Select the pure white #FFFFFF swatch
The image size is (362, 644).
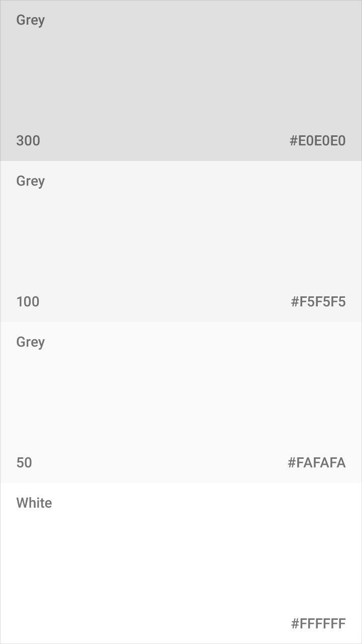[x=181, y=563]
